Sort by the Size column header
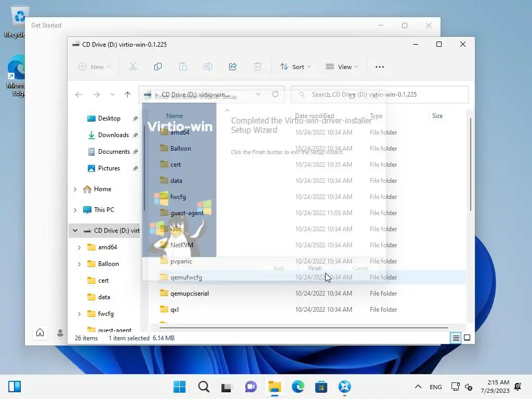The width and height of the screenshot is (532, 399). coord(437,116)
